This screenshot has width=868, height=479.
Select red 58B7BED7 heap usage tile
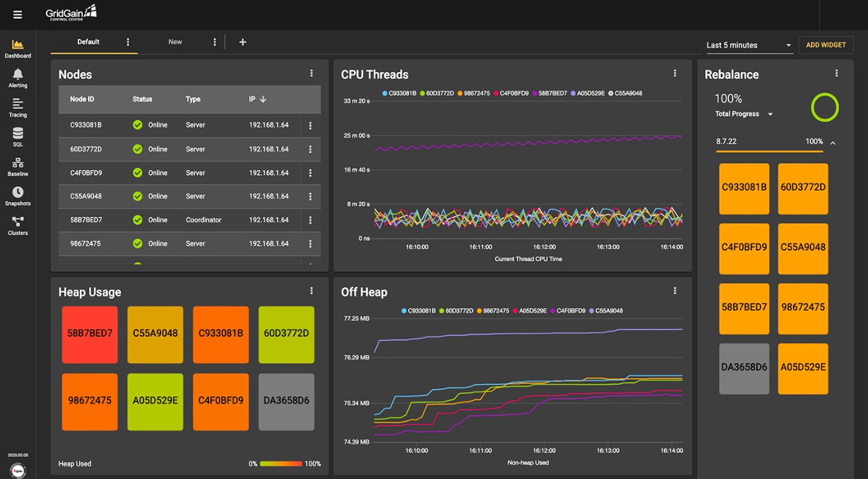point(90,335)
